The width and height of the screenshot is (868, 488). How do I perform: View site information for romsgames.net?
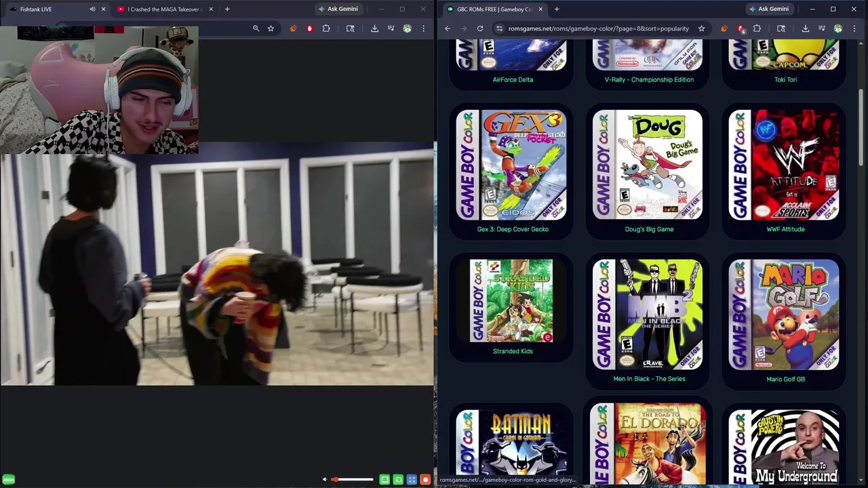[x=499, y=28]
